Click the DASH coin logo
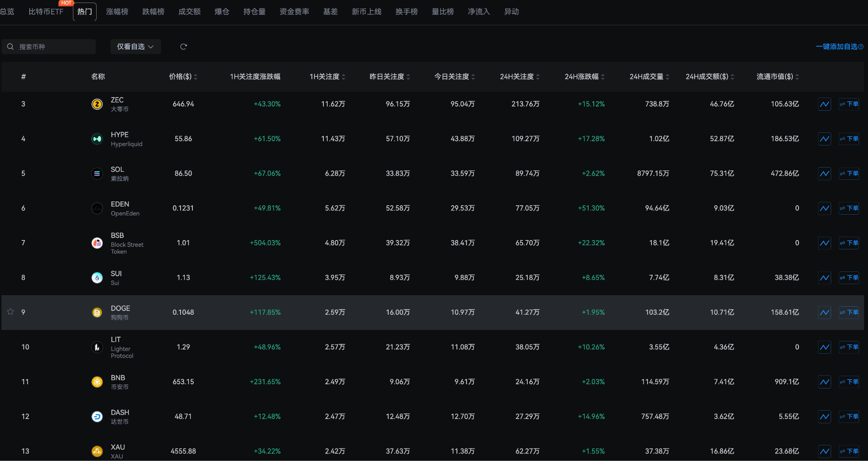The image size is (868, 461). point(97,416)
